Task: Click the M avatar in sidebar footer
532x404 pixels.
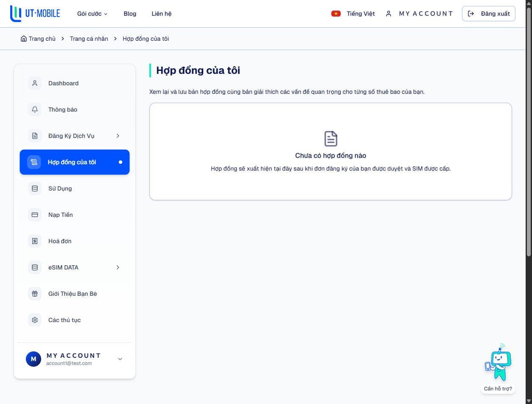Action: (x=34, y=359)
